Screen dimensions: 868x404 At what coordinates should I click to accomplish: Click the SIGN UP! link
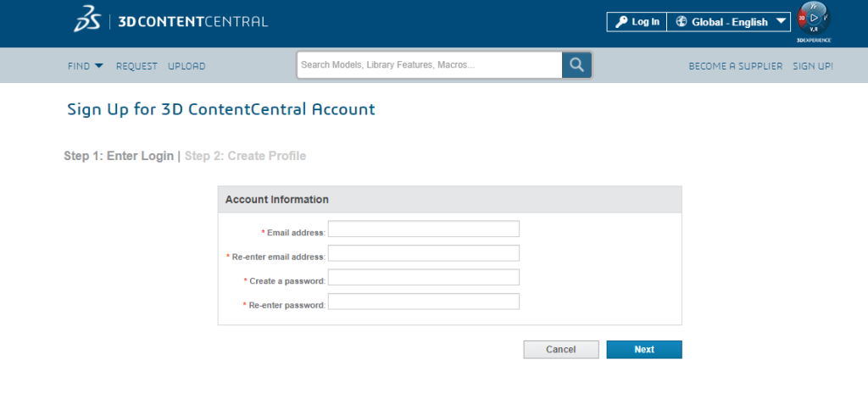click(813, 66)
